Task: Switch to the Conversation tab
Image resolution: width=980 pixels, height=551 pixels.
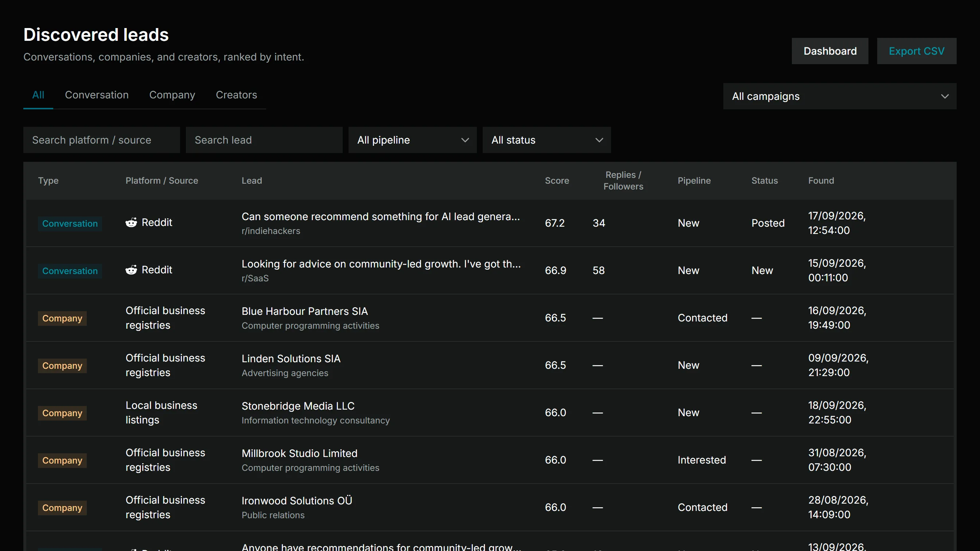Action: pos(97,95)
